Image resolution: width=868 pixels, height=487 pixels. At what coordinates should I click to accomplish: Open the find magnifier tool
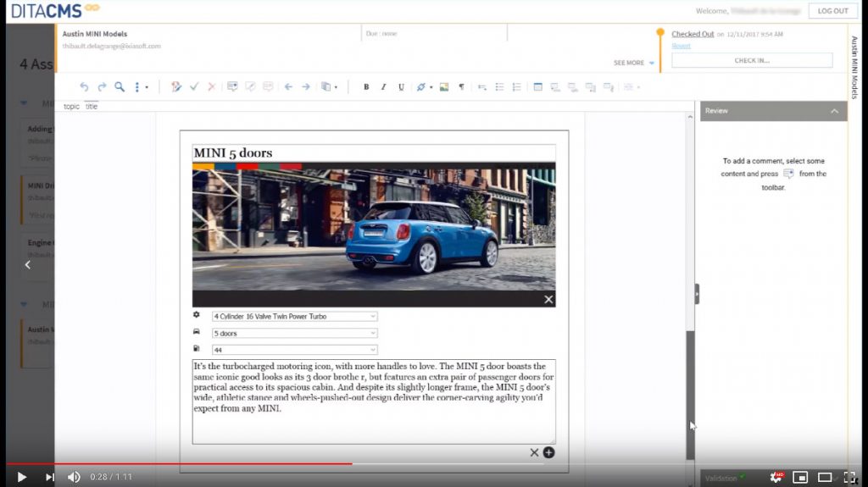coord(120,87)
